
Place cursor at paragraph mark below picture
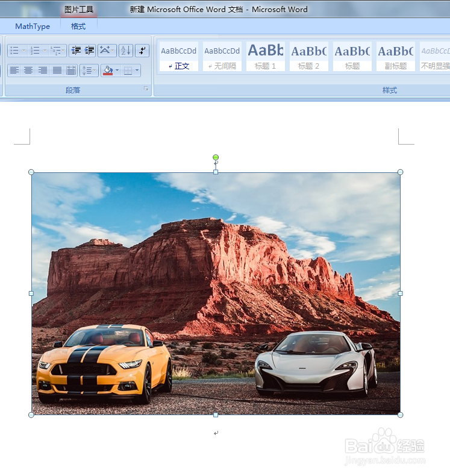click(216, 433)
